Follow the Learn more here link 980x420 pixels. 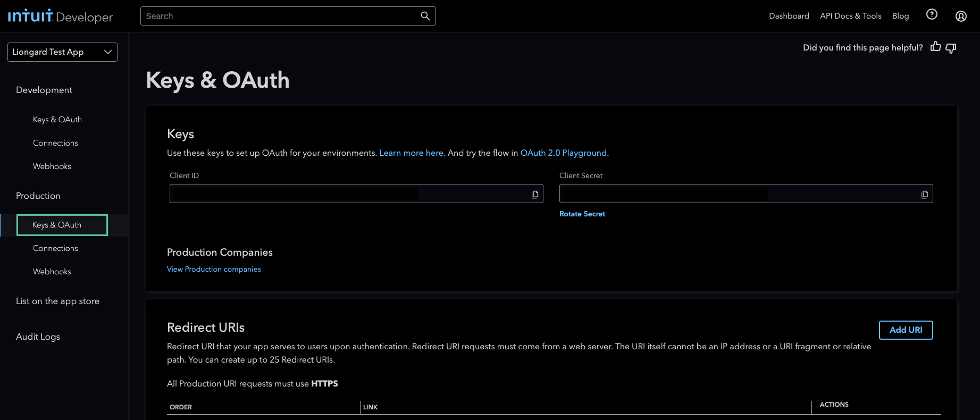(x=412, y=153)
